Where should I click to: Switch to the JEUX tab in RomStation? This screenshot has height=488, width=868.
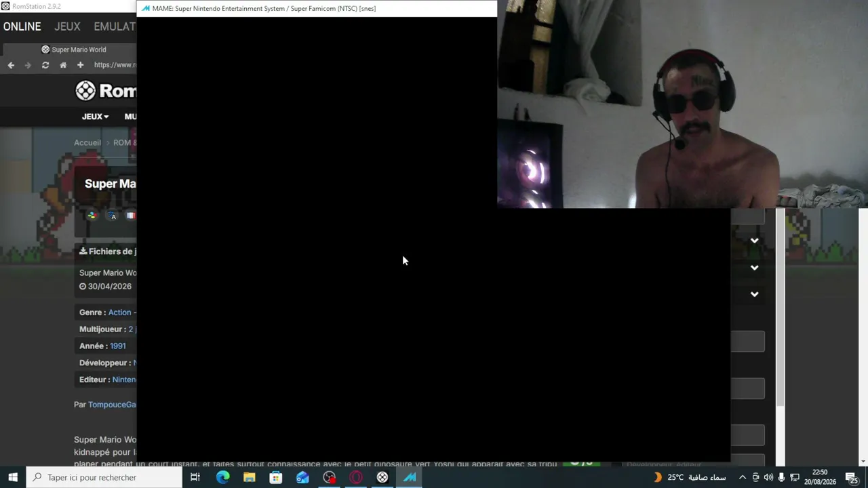tap(67, 26)
